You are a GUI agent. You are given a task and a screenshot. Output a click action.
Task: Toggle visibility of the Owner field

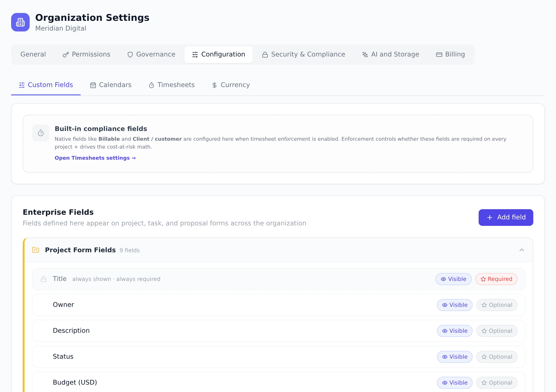point(455,305)
